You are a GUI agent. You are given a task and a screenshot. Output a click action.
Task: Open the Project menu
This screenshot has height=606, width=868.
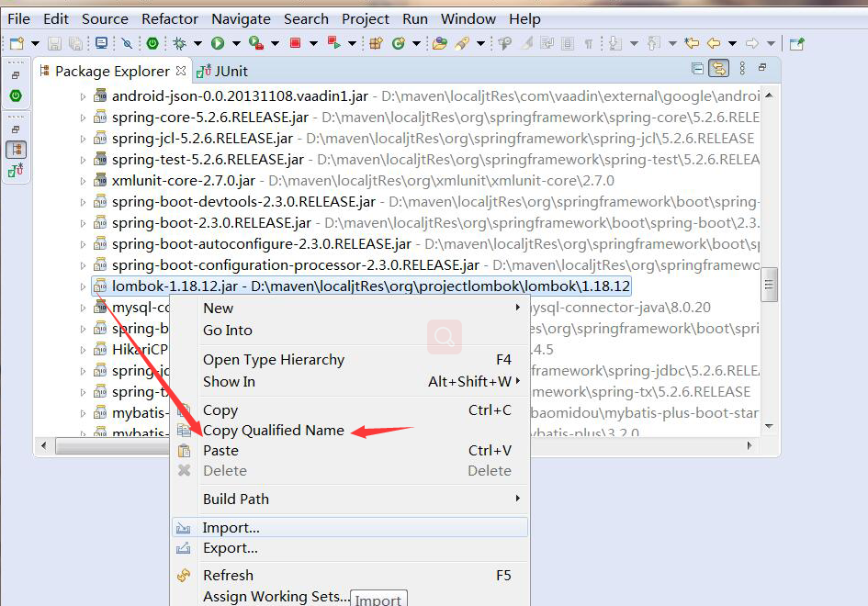coord(366,18)
